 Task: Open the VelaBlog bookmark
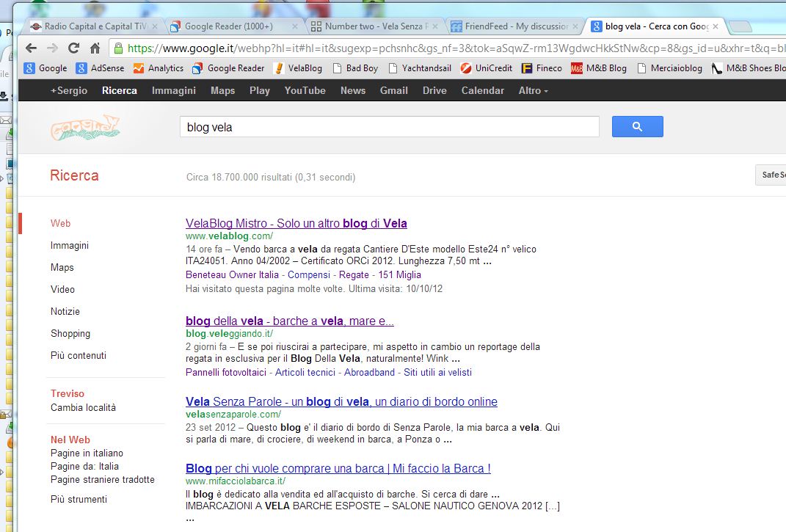[298, 68]
